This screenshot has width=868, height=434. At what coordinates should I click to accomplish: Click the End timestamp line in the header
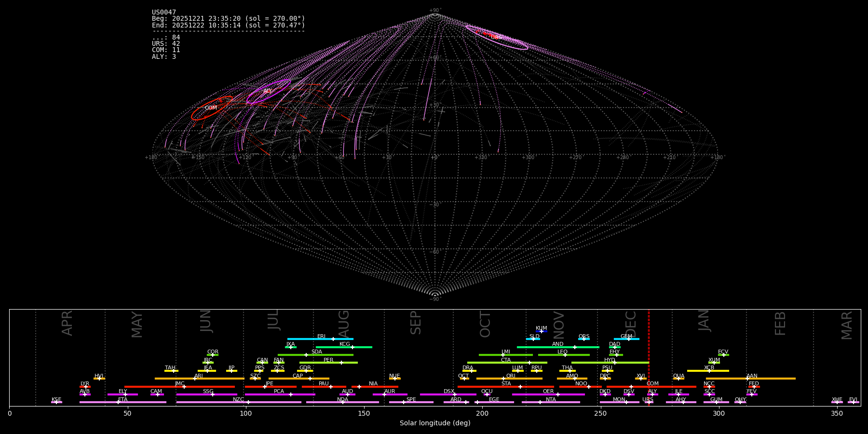pyautogui.click(x=229, y=25)
